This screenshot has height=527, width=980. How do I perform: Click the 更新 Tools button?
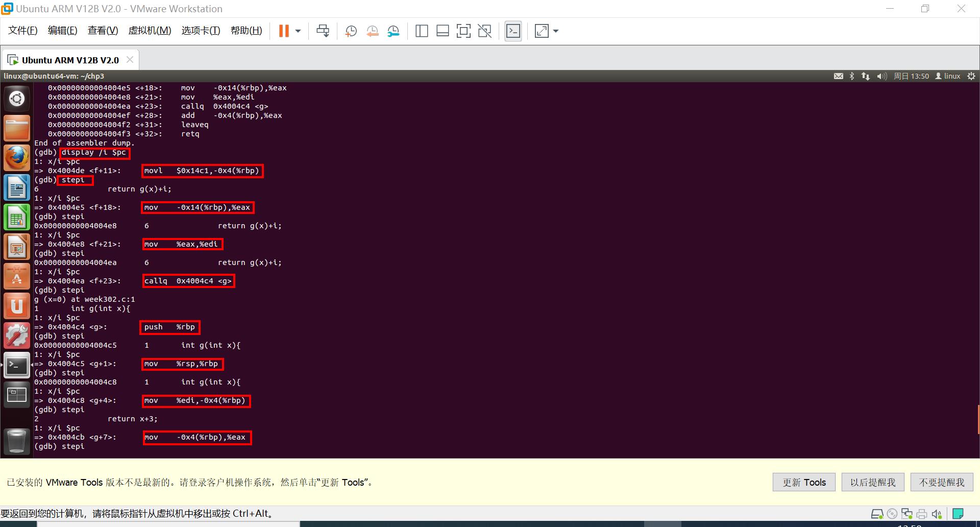click(x=804, y=483)
